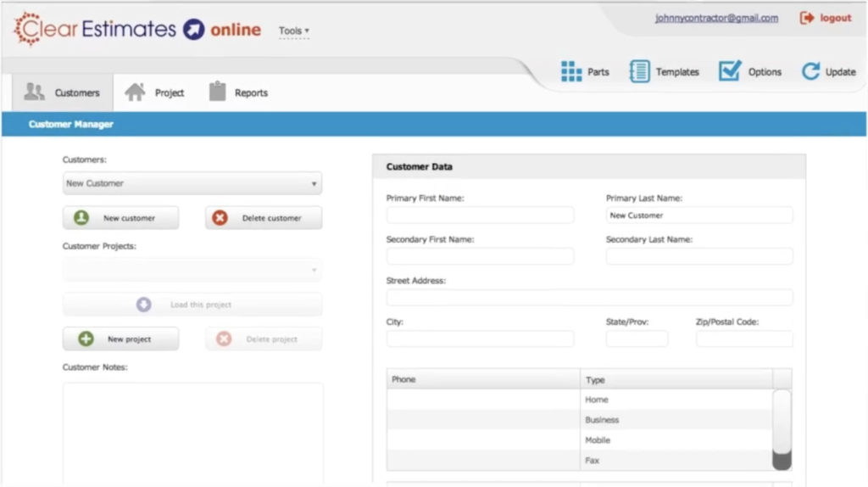Click the Primary First Name field
868x487 pixels.
pyautogui.click(x=480, y=216)
